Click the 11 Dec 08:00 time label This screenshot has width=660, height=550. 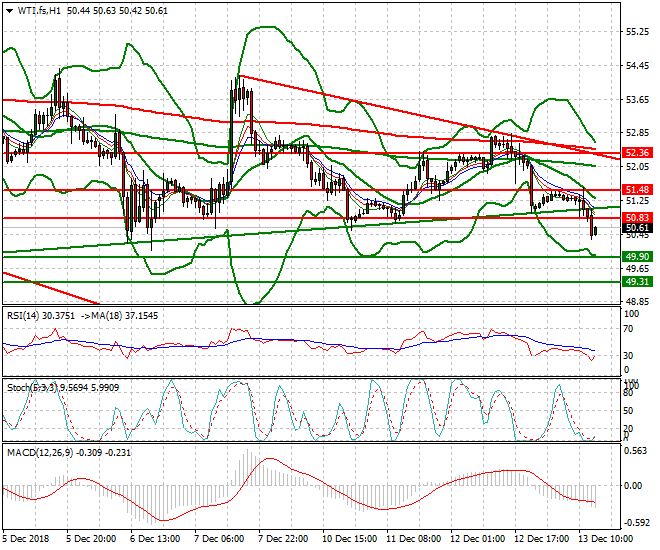pos(413,539)
